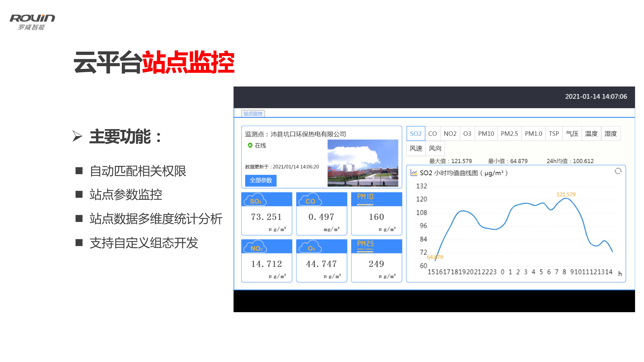
Task: Click the 24h均值：100.612 statistic
Action: [570, 161]
